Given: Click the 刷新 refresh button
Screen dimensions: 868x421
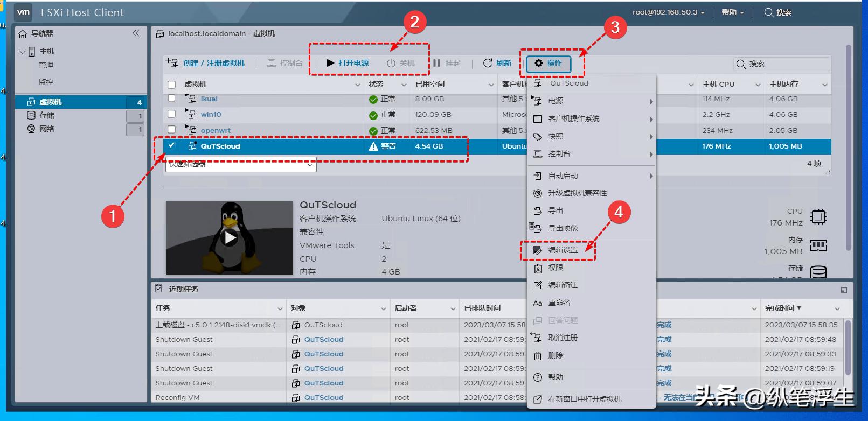Looking at the screenshot, I should click(497, 63).
